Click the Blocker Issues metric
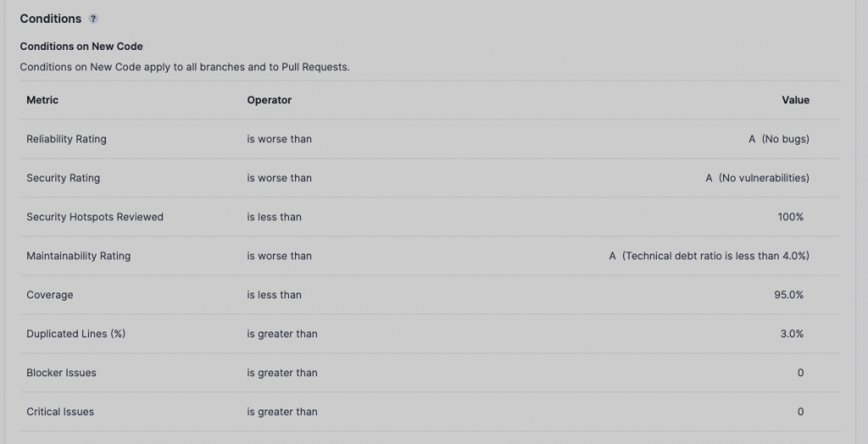The image size is (868, 444). 61,373
